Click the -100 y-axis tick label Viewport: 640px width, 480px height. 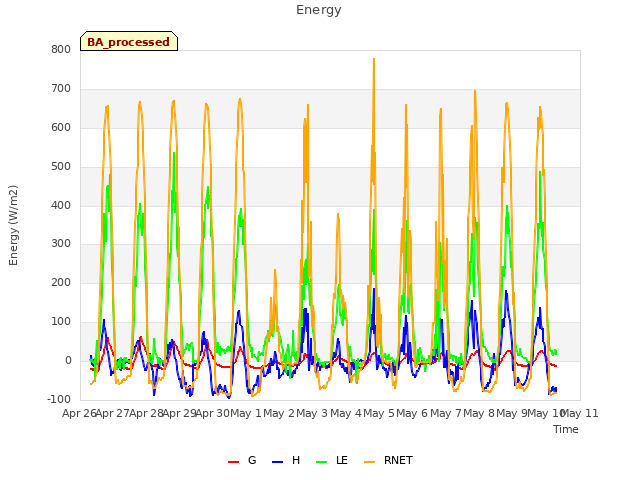point(59,399)
